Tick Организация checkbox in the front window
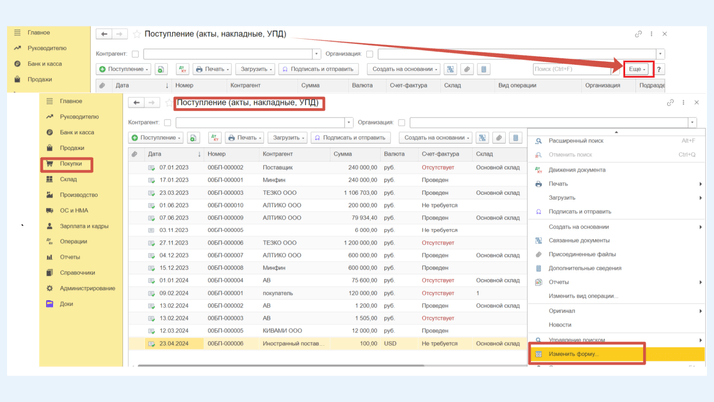Viewport: 714px width, 402px height. (402, 123)
